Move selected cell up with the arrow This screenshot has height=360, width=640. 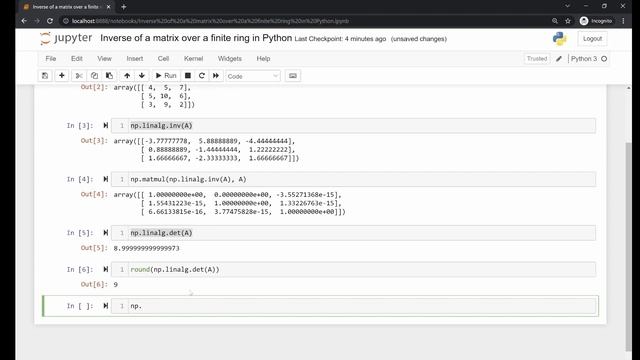[127, 76]
